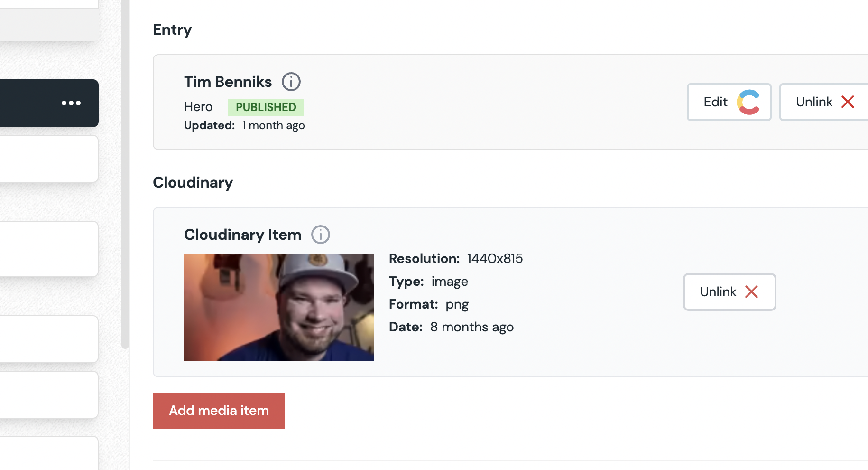Click the info icon beside Tim Benniks
This screenshot has width=868, height=470.
[x=291, y=82]
